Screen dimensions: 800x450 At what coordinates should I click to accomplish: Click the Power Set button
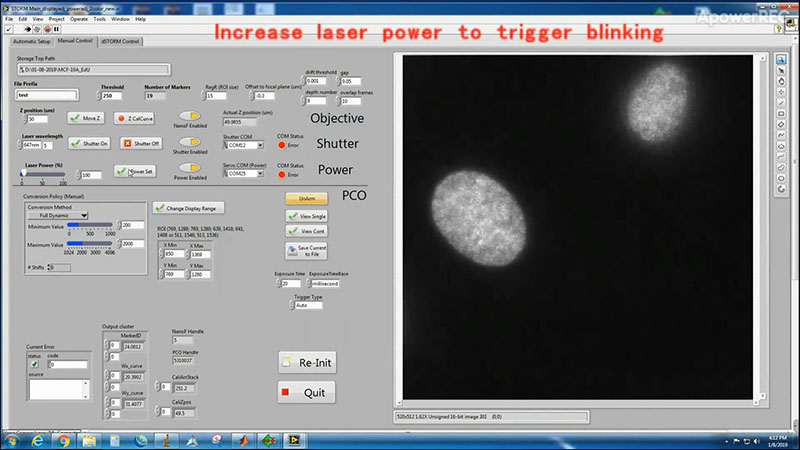135,171
